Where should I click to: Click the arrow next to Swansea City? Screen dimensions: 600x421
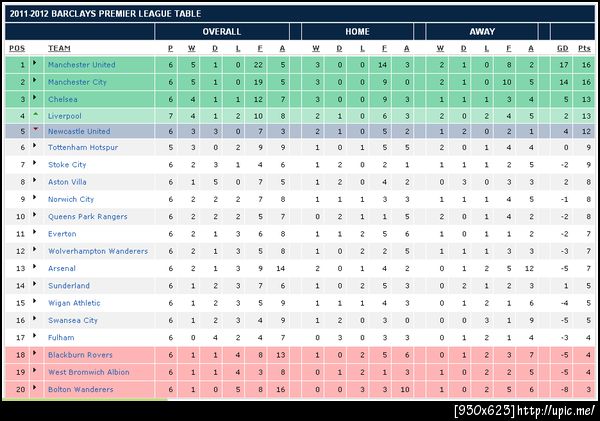tap(36, 321)
